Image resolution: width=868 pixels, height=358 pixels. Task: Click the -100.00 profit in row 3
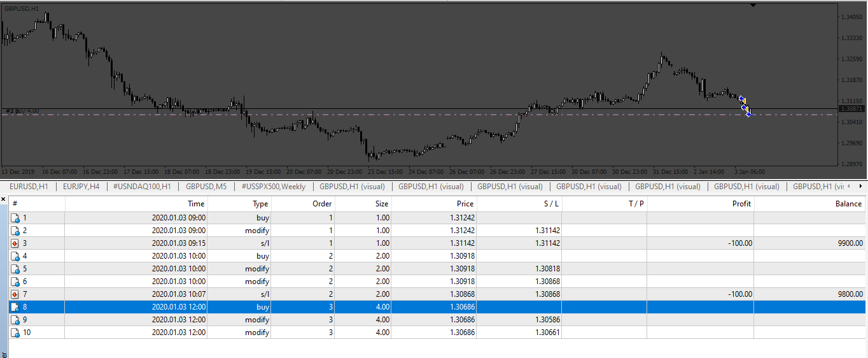tap(739, 243)
